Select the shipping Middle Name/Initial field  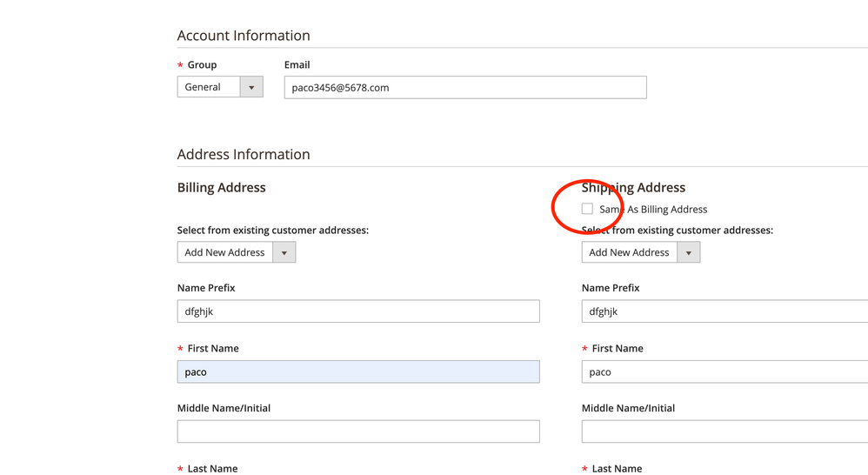[724, 432]
